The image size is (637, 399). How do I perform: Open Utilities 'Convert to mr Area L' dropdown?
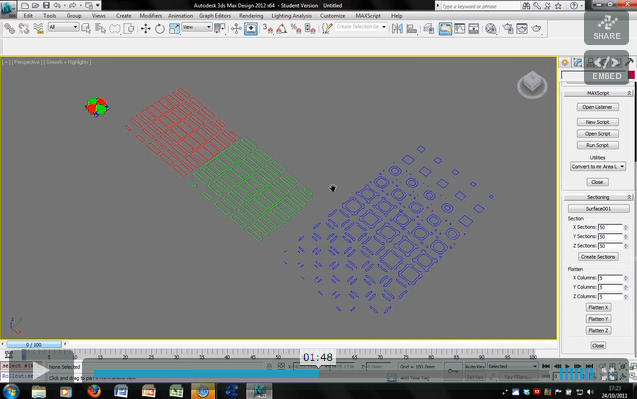pyautogui.click(x=598, y=167)
